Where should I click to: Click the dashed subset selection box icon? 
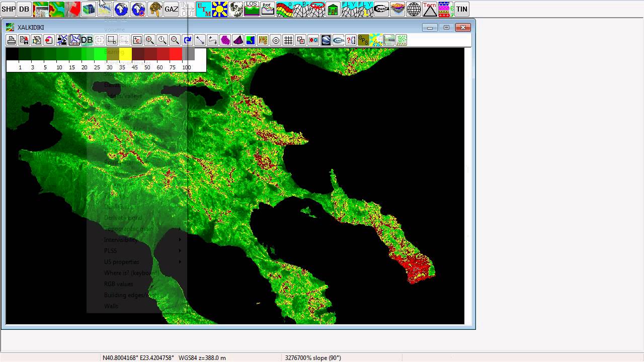112,40
